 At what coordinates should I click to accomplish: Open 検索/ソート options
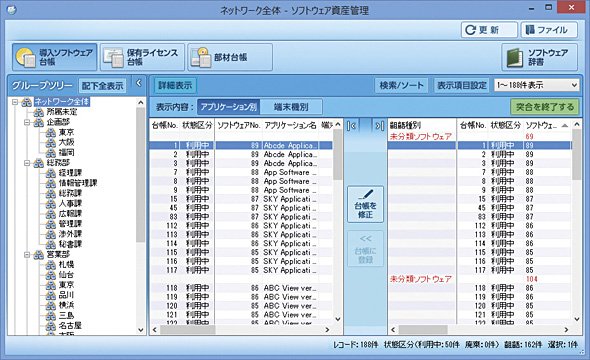pos(401,85)
